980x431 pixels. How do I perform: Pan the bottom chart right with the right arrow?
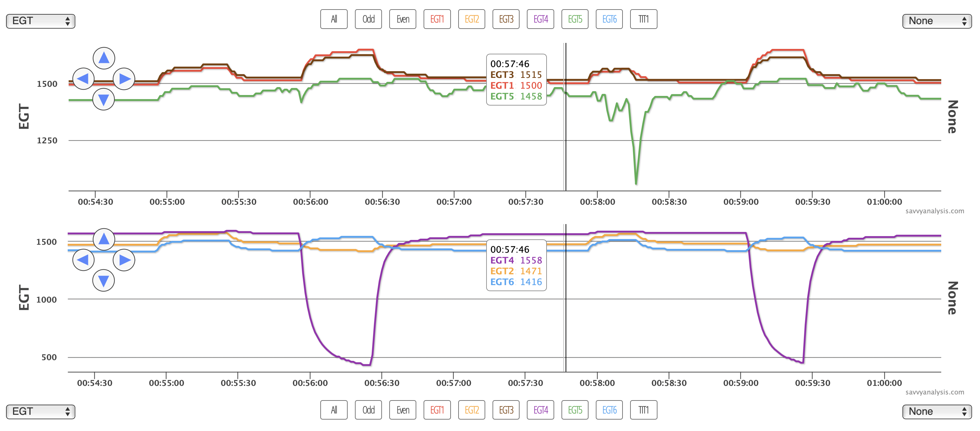click(124, 260)
